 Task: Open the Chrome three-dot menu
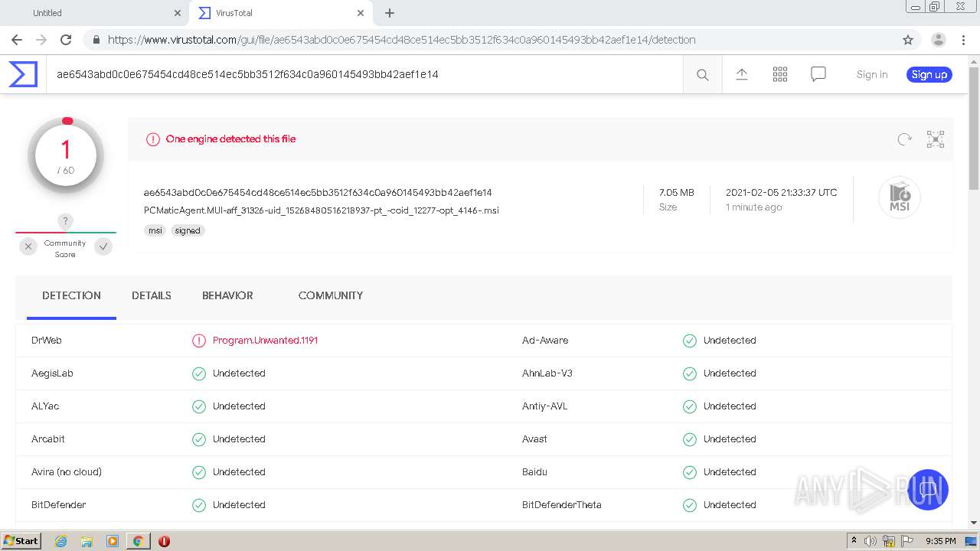(x=963, y=40)
